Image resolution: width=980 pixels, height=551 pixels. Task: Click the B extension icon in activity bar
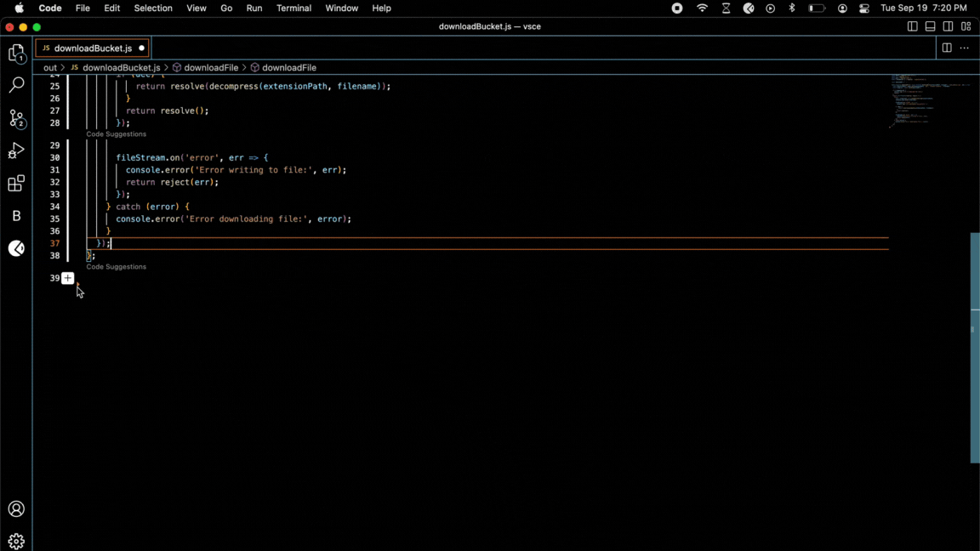(x=16, y=216)
